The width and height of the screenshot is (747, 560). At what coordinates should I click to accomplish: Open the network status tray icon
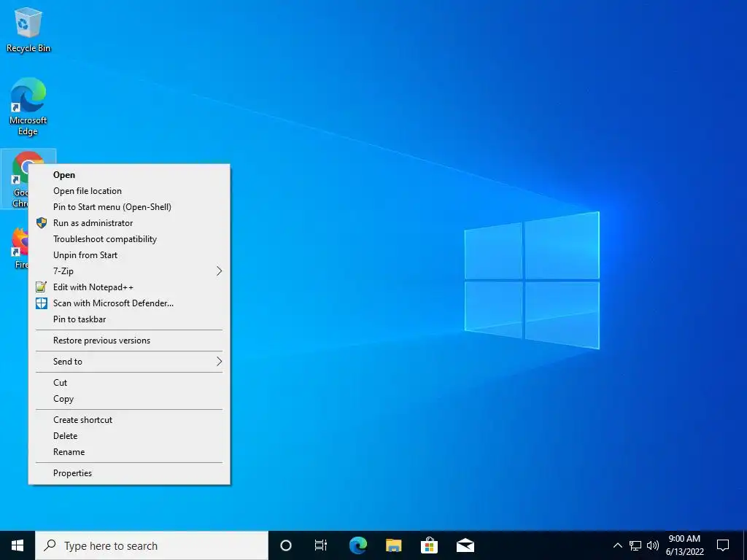coord(635,545)
